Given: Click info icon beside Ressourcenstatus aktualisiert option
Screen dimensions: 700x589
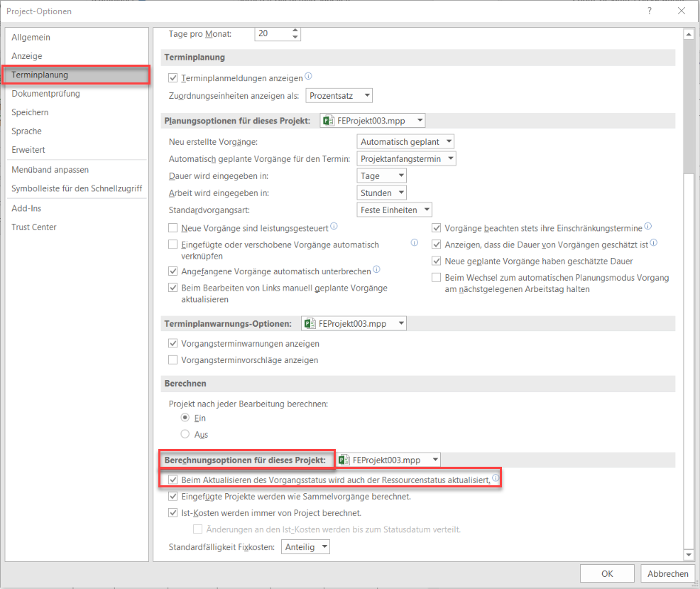Looking at the screenshot, I should [x=496, y=479].
